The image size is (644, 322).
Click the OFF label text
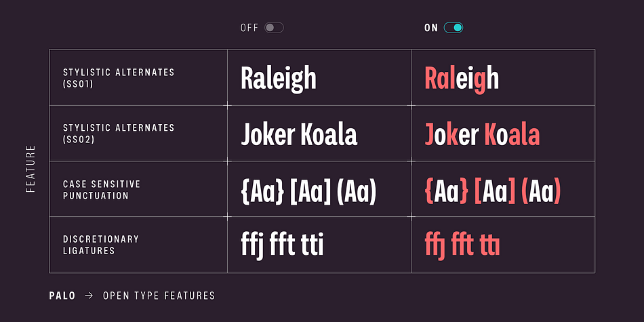[249, 28]
